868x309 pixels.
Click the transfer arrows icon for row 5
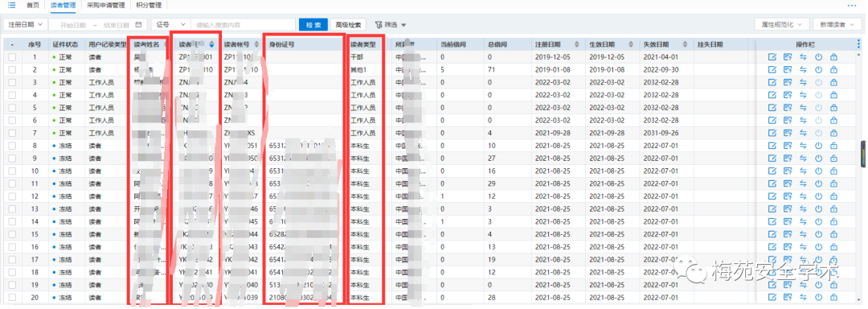[803, 108]
